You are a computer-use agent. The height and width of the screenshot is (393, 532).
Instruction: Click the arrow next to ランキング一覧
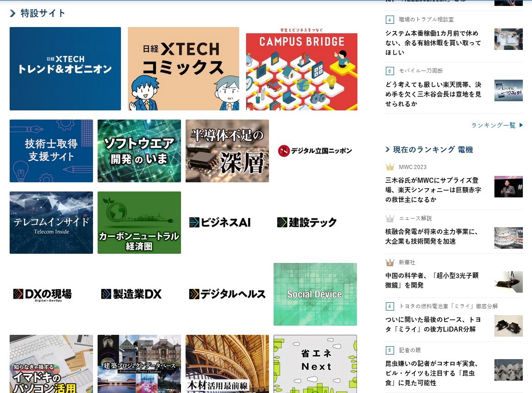pos(521,126)
